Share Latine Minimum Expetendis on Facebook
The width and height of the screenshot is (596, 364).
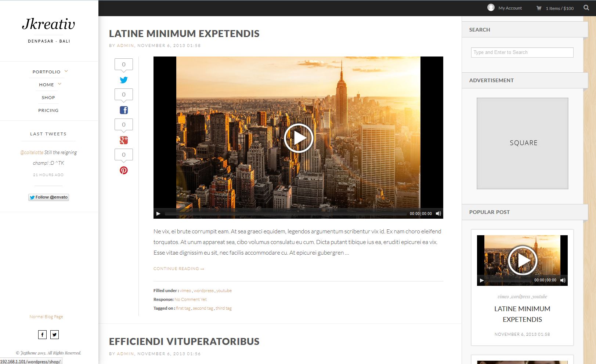pyautogui.click(x=124, y=110)
